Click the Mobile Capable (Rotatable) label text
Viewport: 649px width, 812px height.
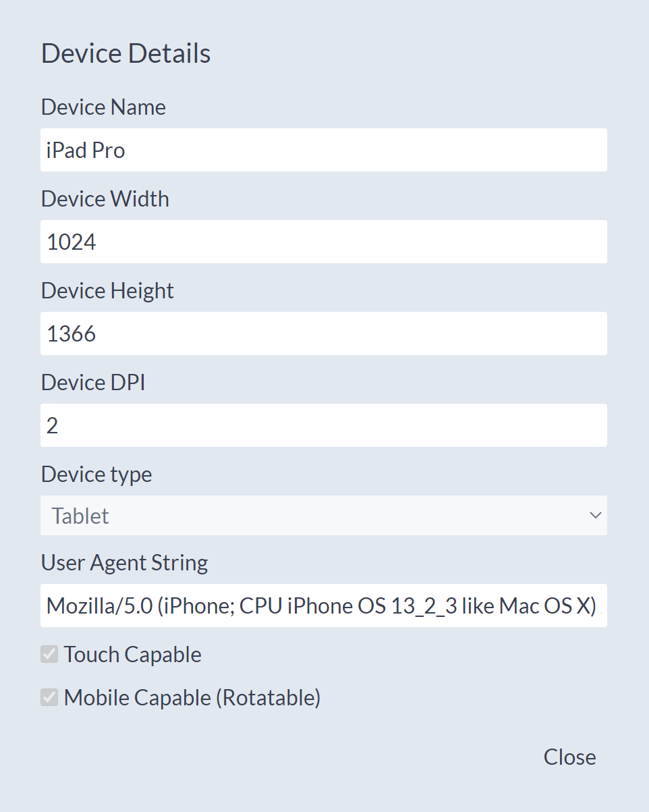coord(192,698)
